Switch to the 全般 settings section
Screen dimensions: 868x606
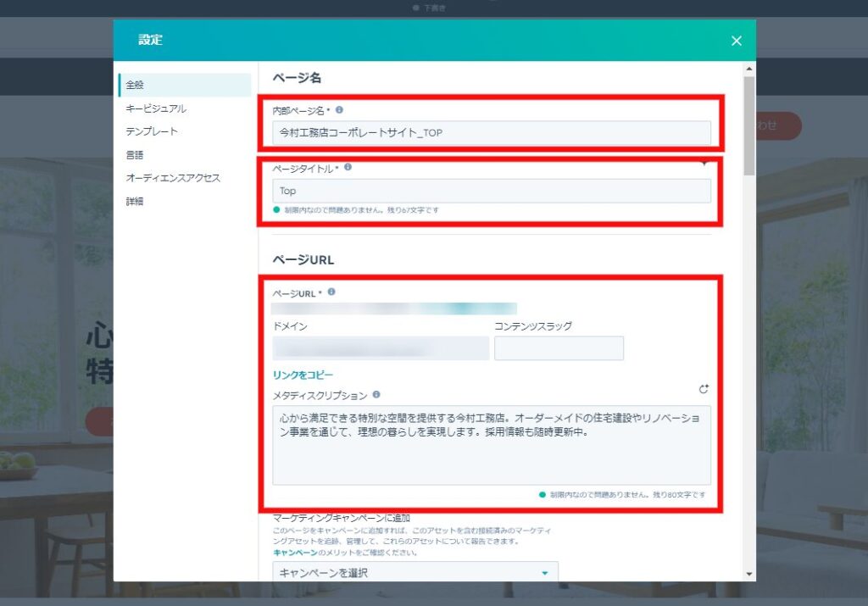point(134,85)
